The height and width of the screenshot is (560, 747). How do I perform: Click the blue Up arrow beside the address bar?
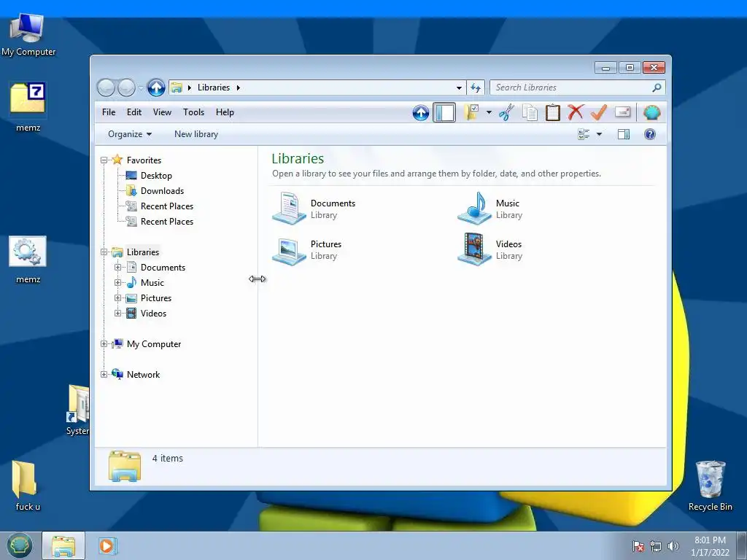[x=156, y=87]
